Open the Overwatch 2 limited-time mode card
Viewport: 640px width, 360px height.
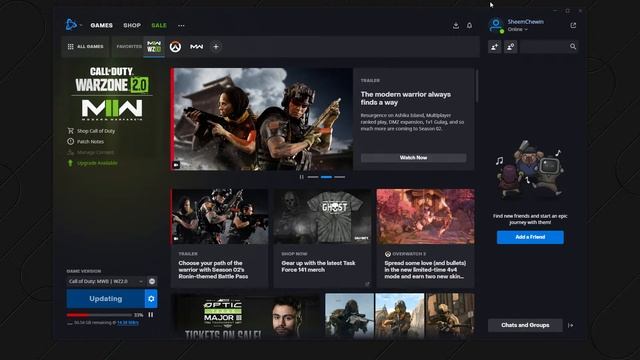[425, 238]
